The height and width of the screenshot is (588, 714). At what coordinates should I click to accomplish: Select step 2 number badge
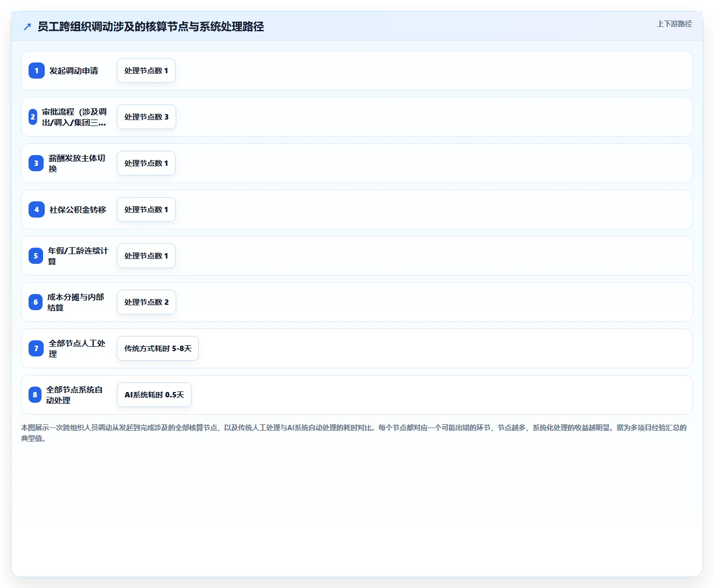tap(33, 117)
